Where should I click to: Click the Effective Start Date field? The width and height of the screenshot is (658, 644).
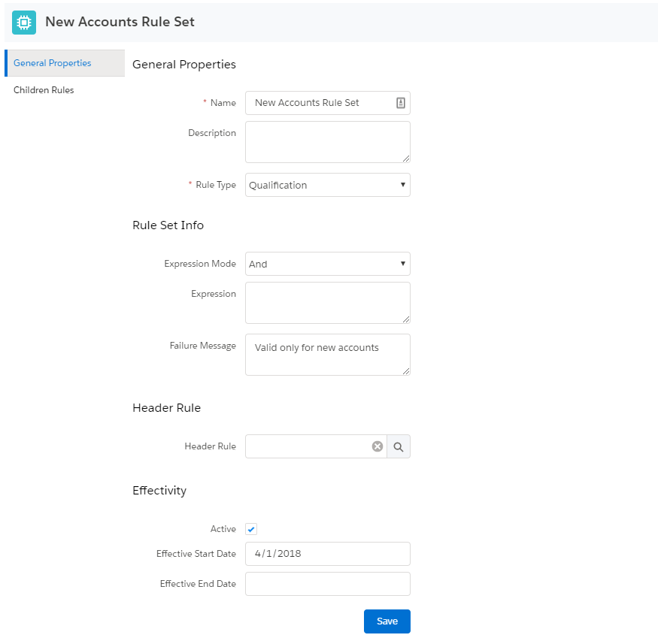click(328, 554)
